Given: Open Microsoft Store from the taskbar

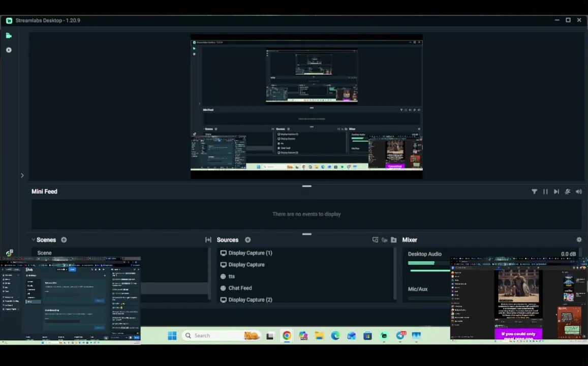Looking at the screenshot, I should point(367,335).
